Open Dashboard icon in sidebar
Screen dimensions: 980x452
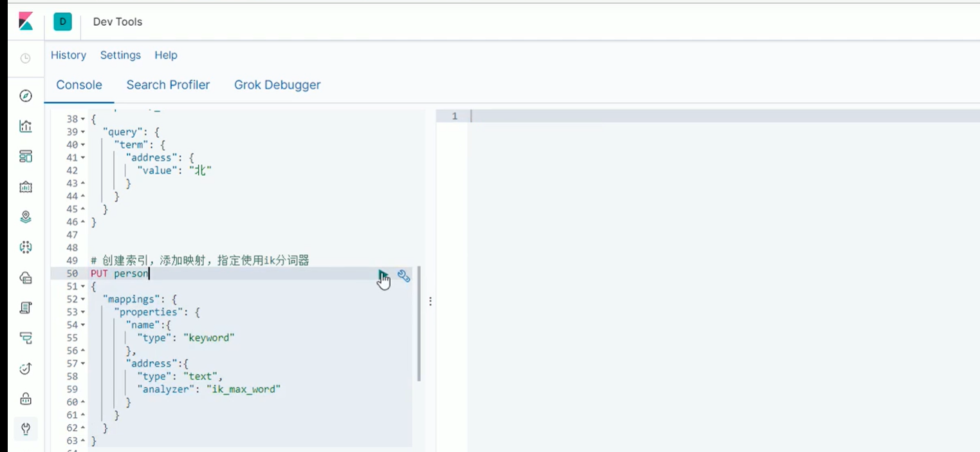pos(26,156)
